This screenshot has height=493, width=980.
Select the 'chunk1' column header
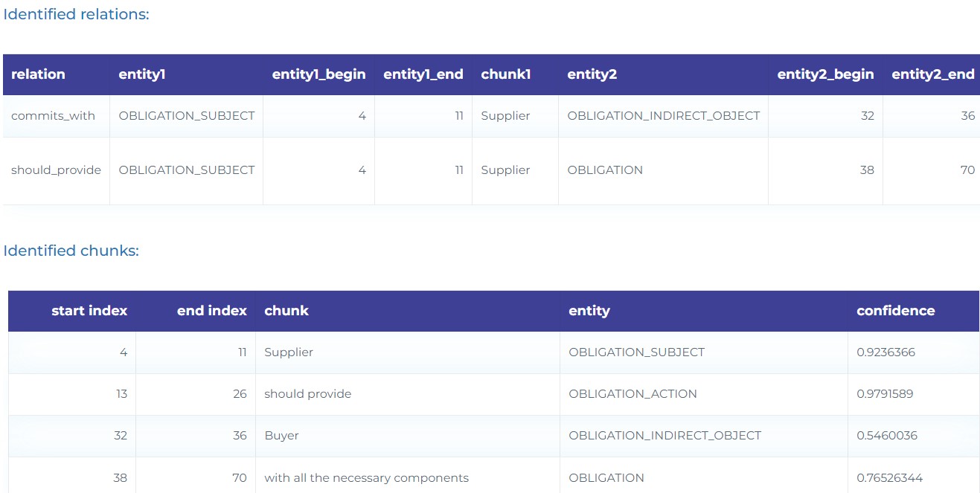(x=506, y=74)
